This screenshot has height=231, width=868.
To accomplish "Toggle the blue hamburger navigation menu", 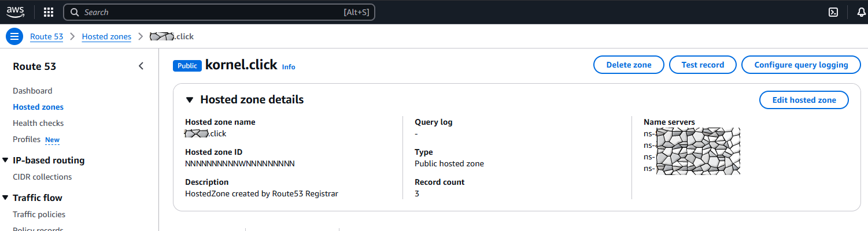I will pos(14,36).
